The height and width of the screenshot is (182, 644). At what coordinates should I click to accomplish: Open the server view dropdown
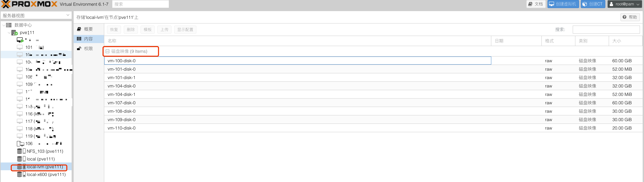pyautogui.click(x=68, y=15)
